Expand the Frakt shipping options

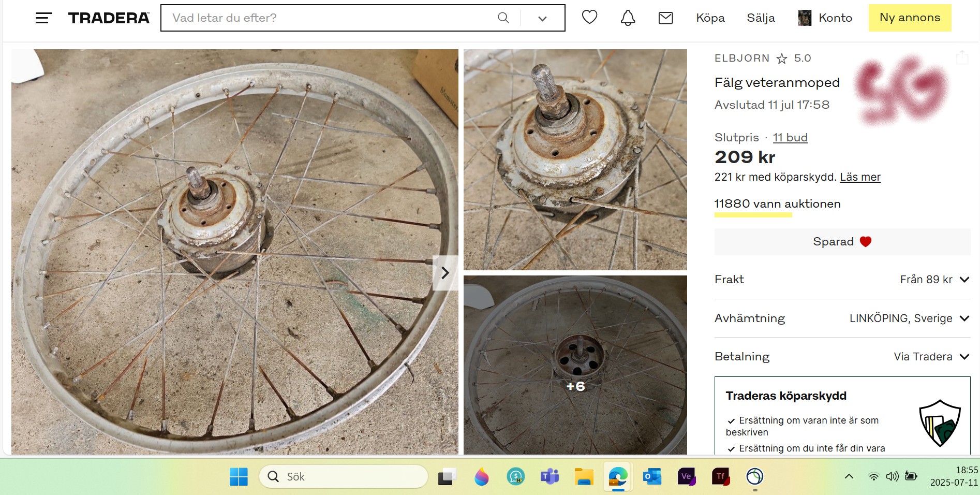(x=964, y=280)
